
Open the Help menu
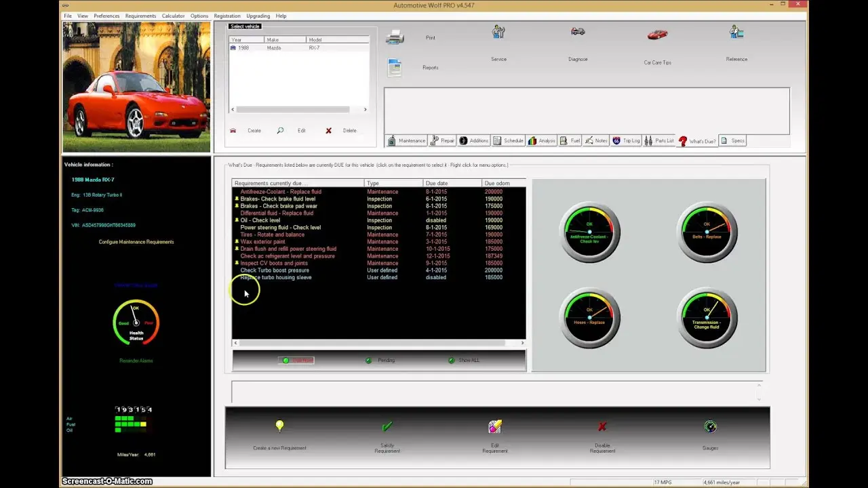point(281,16)
